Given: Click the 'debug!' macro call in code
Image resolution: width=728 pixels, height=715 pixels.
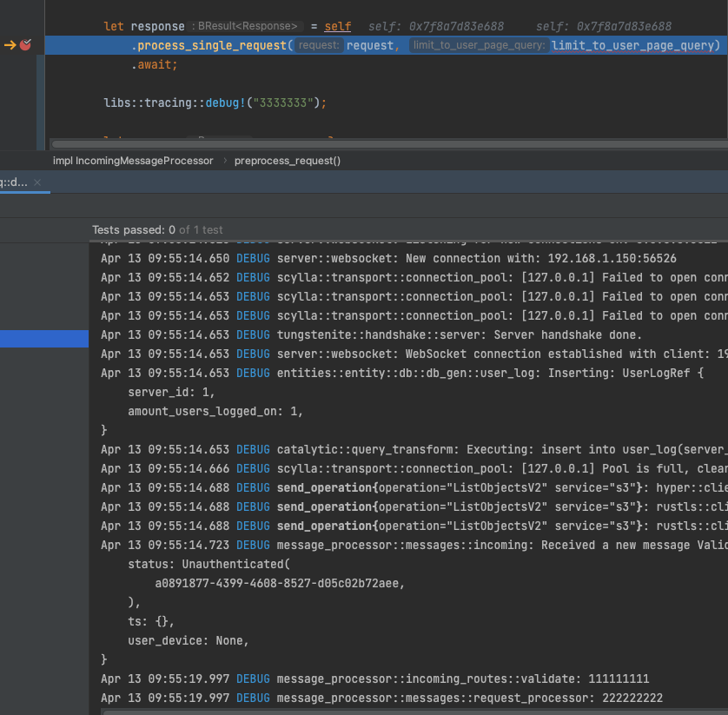Looking at the screenshot, I should 225,103.
